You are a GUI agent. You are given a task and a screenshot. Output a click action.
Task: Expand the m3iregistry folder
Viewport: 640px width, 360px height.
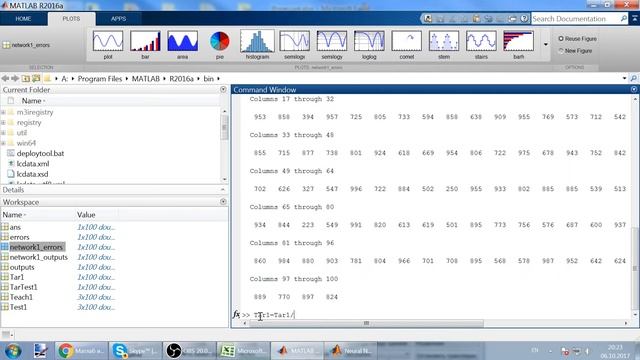[x=3, y=112]
